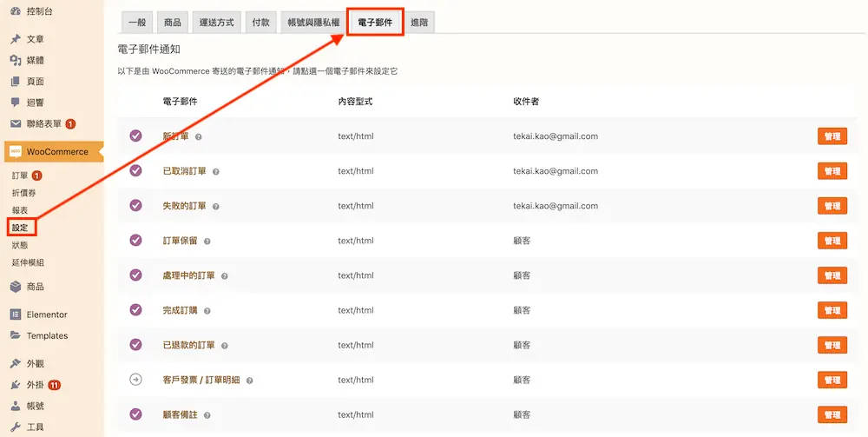
Task: Click help icon beside 處理中的訂單
Action: point(224,275)
